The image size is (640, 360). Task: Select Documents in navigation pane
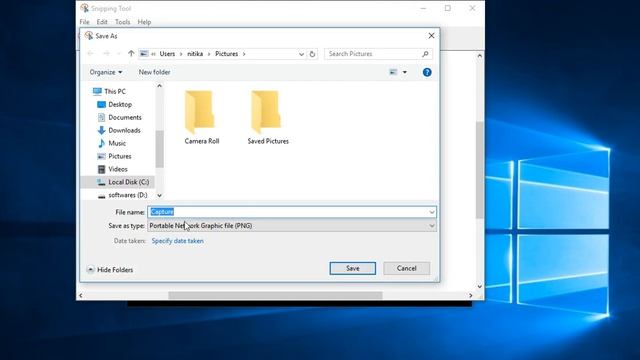(x=120, y=118)
